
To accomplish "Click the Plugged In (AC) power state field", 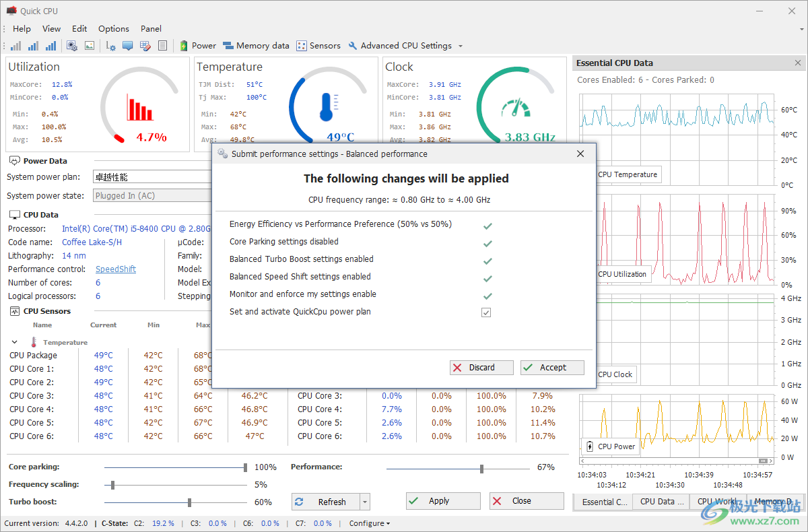I will coord(152,195).
